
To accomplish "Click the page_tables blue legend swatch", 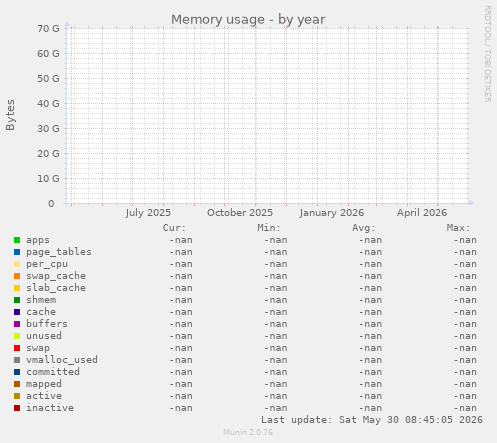I will tap(17, 252).
